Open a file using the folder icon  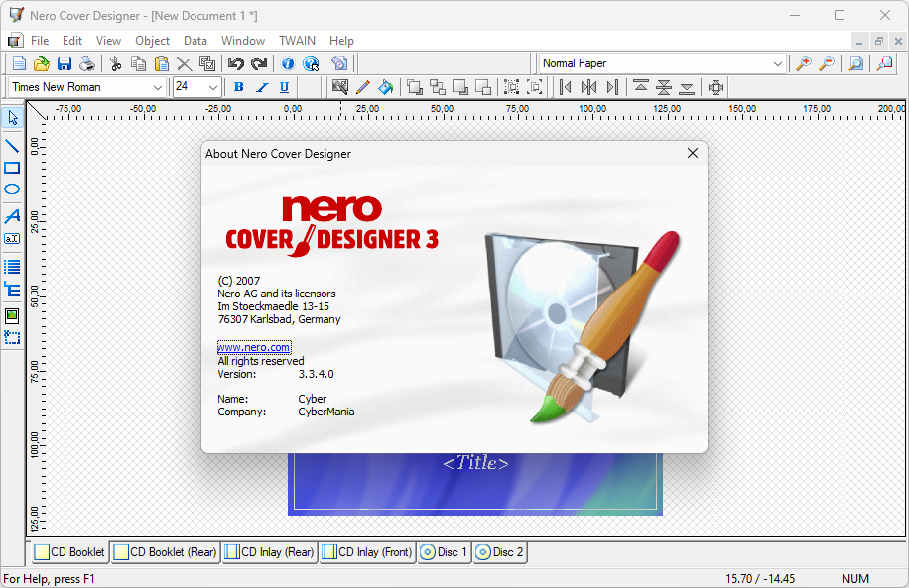click(41, 63)
